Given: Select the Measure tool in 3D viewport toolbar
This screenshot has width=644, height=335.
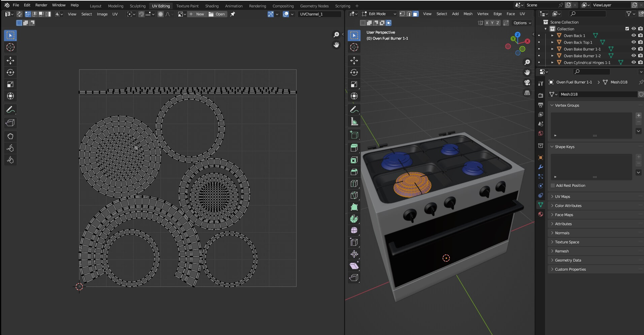Looking at the screenshot, I should 354,121.
